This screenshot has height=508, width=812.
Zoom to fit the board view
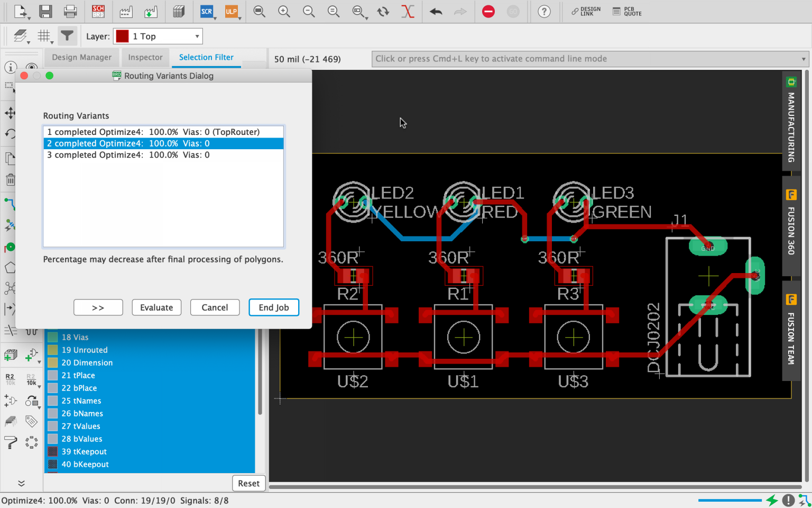pyautogui.click(x=259, y=11)
